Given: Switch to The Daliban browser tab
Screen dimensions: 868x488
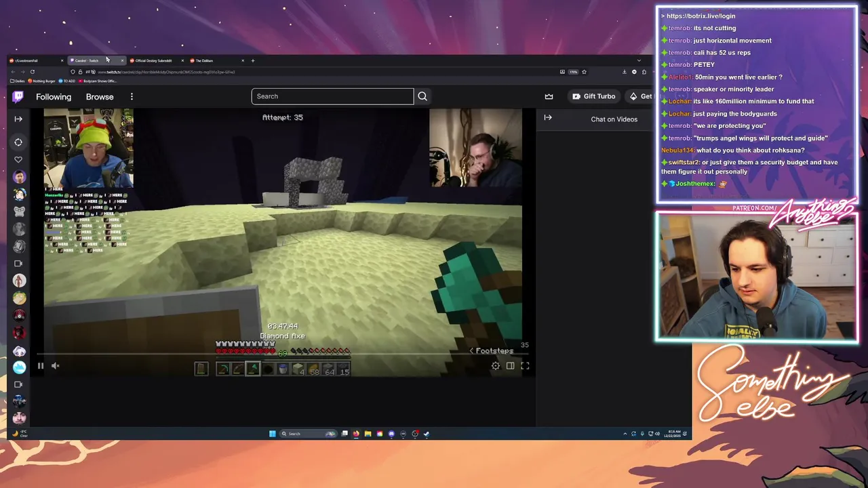Looking at the screenshot, I should click(x=217, y=60).
